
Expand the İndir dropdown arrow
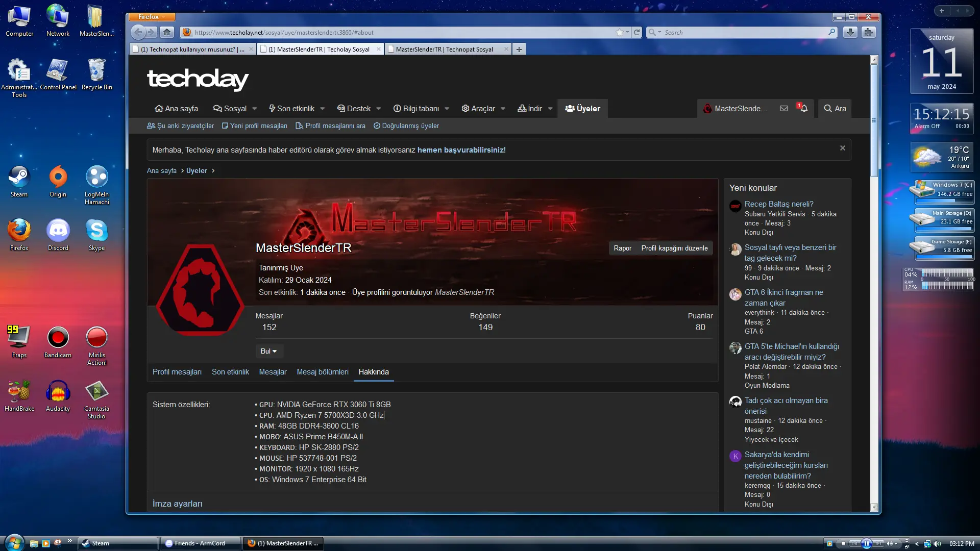coord(550,109)
